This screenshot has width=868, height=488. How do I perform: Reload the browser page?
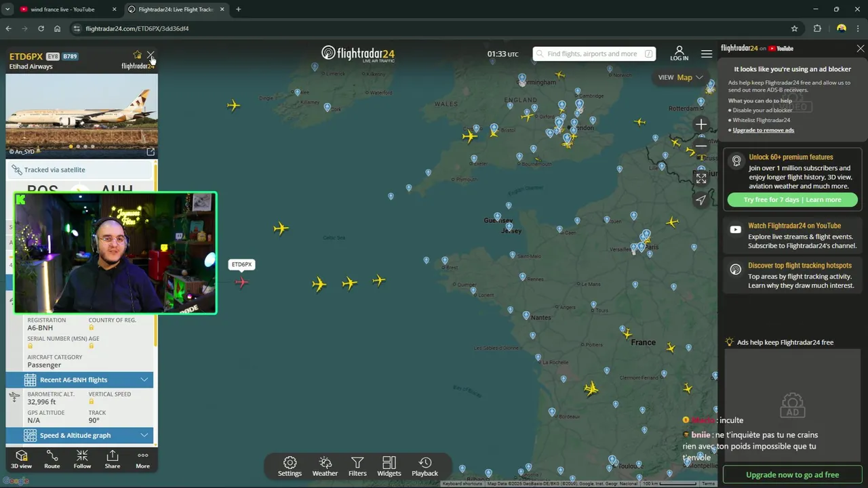click(41, 28)
